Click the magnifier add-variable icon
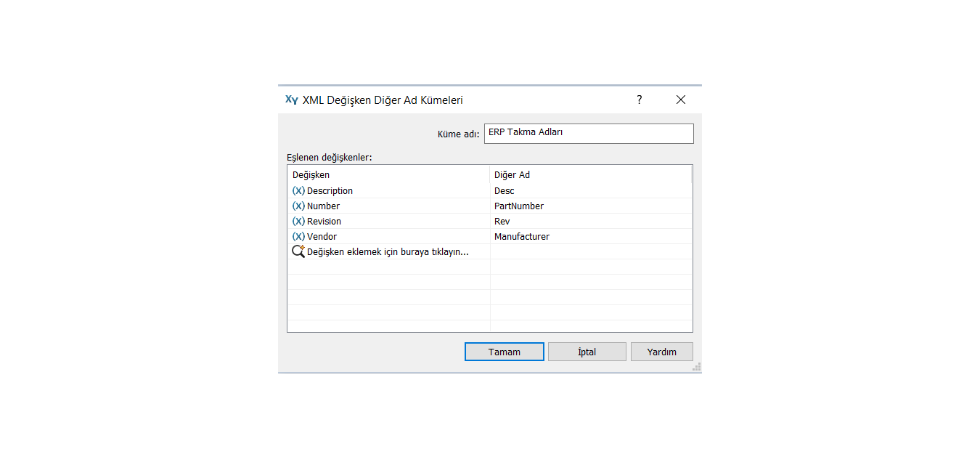Screen dimensions: 980x457 298,251
